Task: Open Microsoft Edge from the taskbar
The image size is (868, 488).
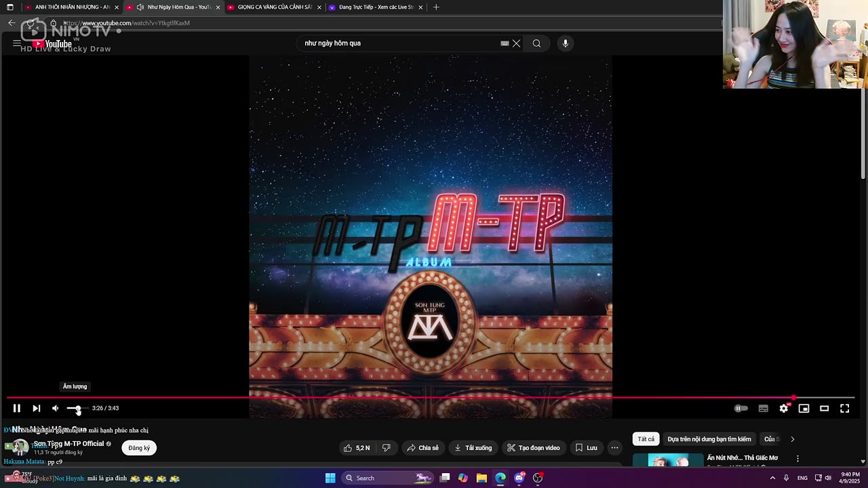Action: [x=500, y=478]
